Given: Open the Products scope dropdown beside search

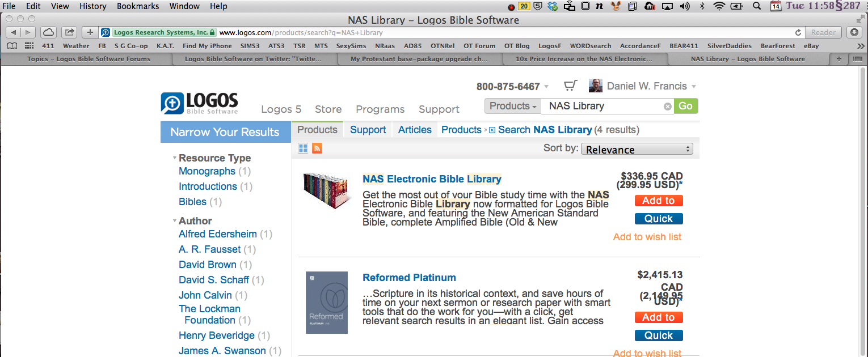Looking at the screenshot, I should point(513,106).
